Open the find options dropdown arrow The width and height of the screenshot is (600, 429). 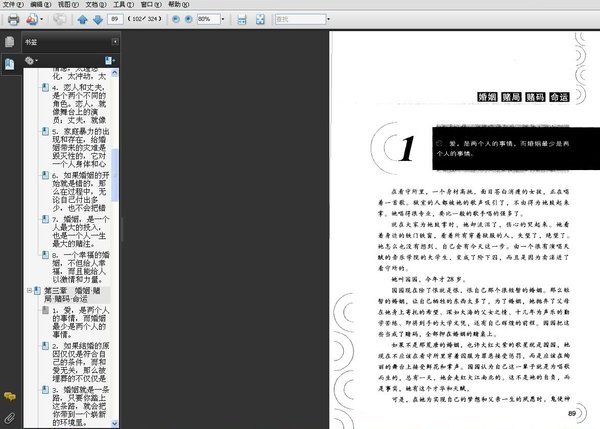point(329,19)
